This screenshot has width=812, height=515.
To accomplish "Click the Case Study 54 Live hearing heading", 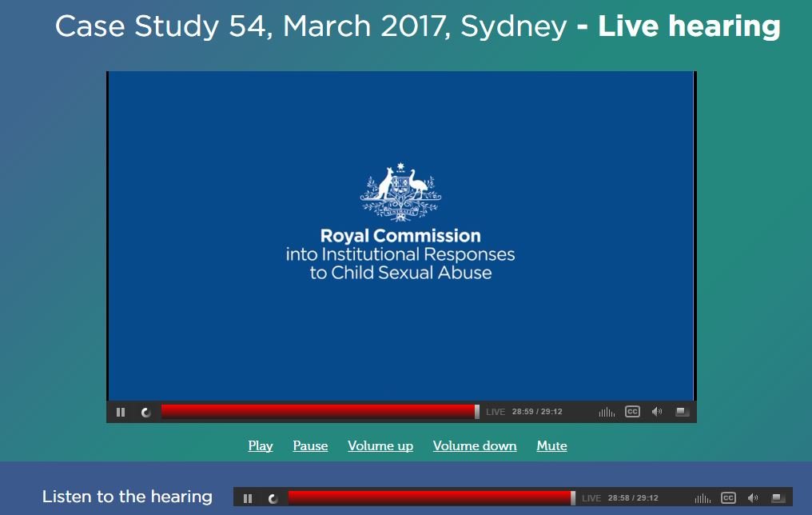I will tap(417, 26).
